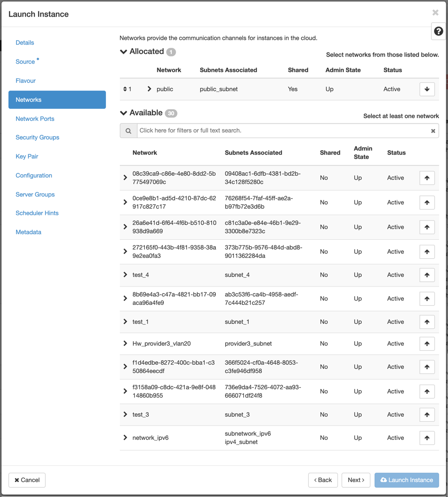
Task: Switch to the Security Groups step
Action: click(38, 137)
